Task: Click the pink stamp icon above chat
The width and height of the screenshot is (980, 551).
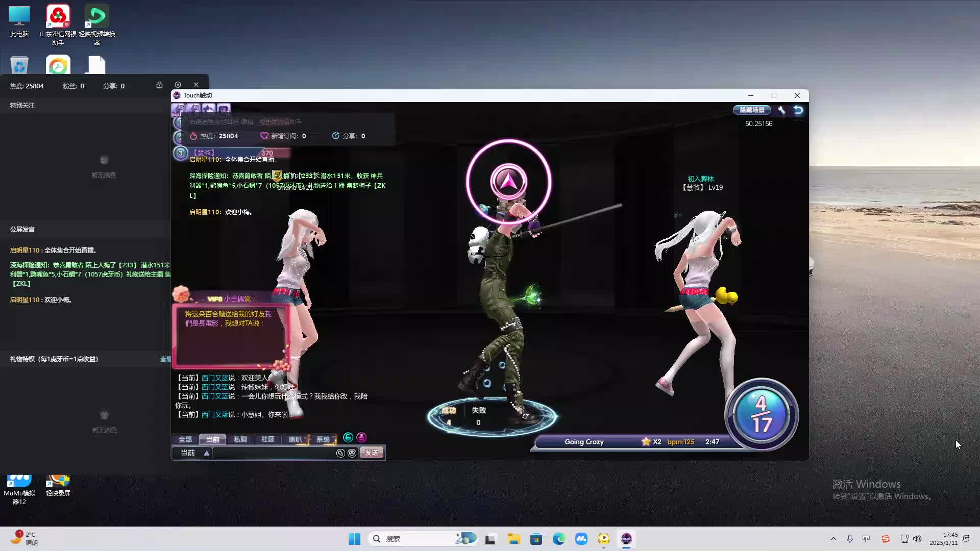Action: tap(361, 437)
